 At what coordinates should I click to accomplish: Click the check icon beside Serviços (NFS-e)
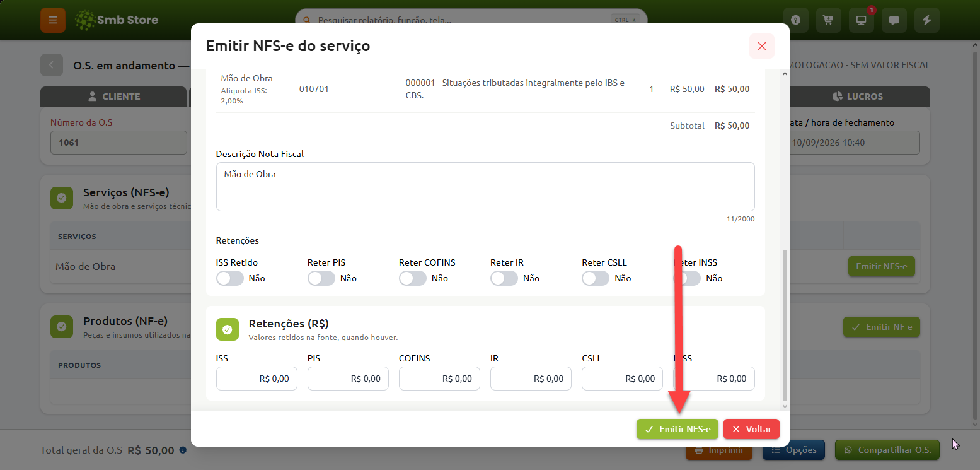(x=62, y=197)
